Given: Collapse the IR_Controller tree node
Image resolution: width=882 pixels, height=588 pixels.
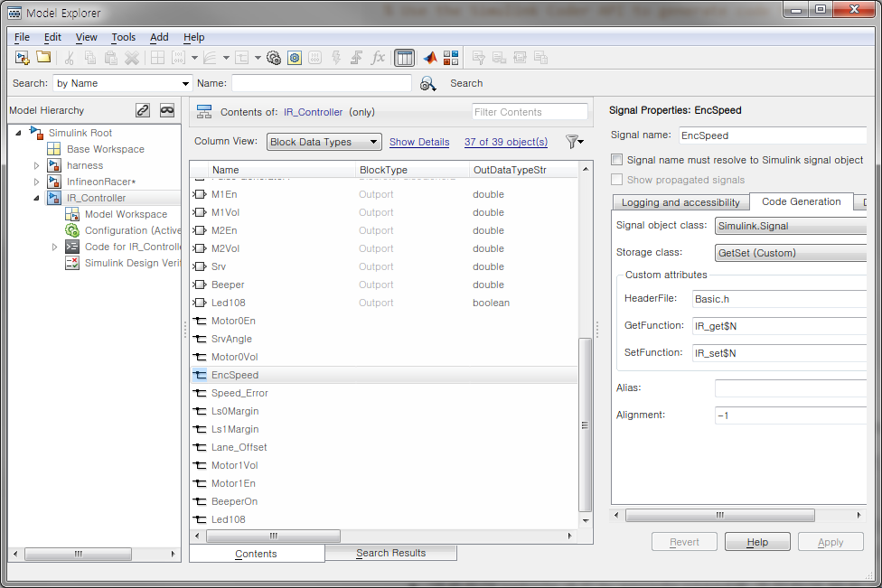Looking at the screenshot, I should coord(36,198).
